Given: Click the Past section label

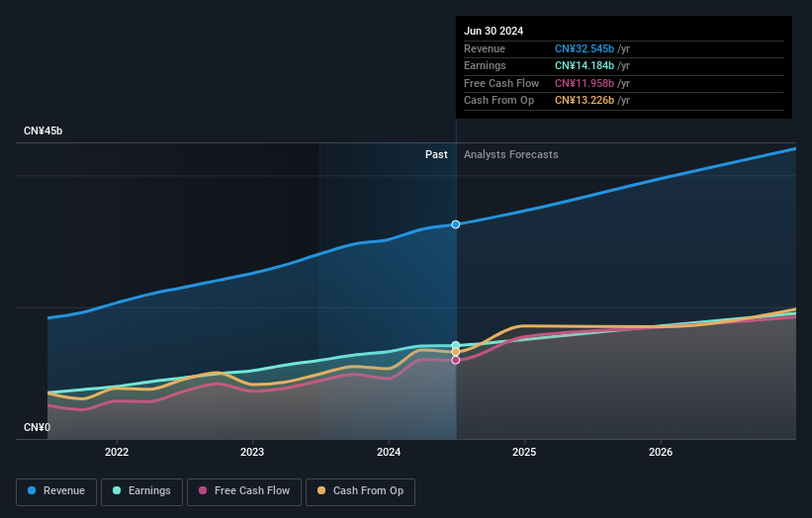Looking at the screenshot, I should point(436,154).
